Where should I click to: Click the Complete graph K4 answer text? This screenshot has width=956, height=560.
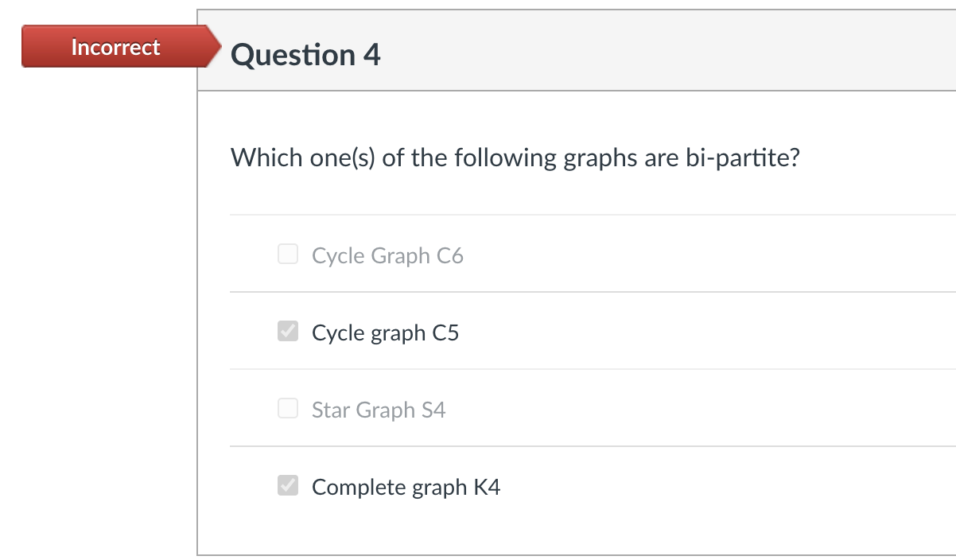406,486
